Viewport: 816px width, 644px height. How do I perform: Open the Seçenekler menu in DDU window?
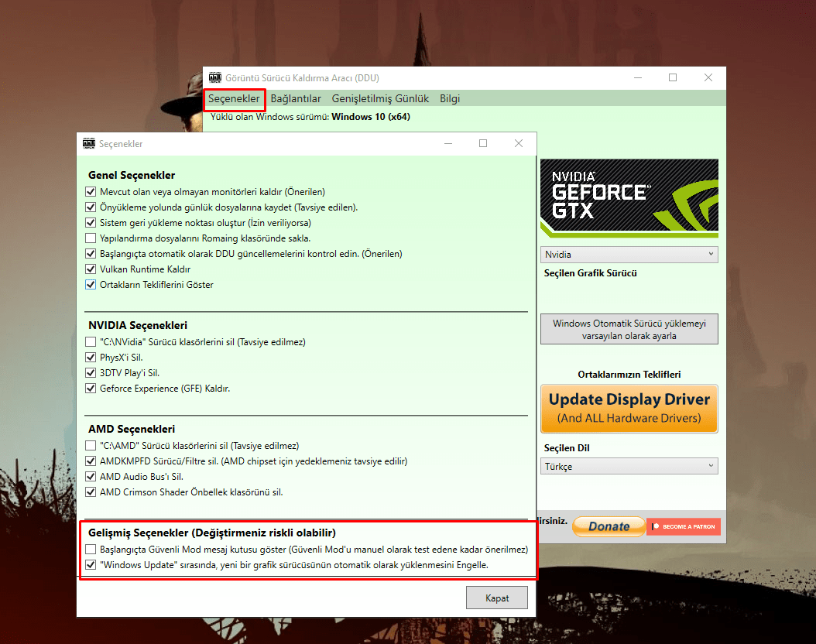click(234, 99)
